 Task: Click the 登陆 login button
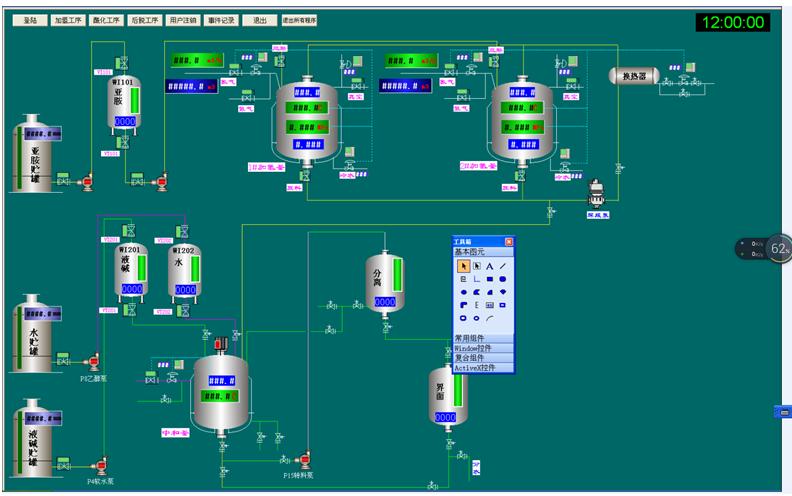pos(29,19)
